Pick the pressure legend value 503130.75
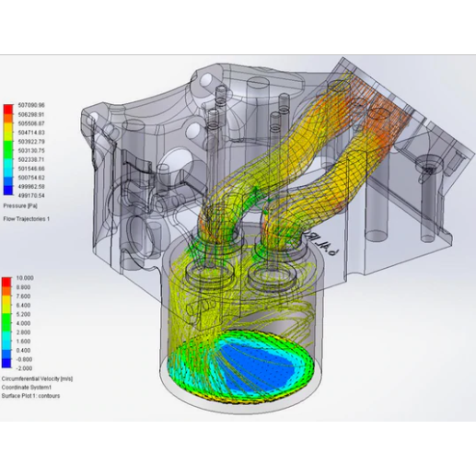Viewport: 476px width, 476px height. pyautogui.click(x=31, y=150)
